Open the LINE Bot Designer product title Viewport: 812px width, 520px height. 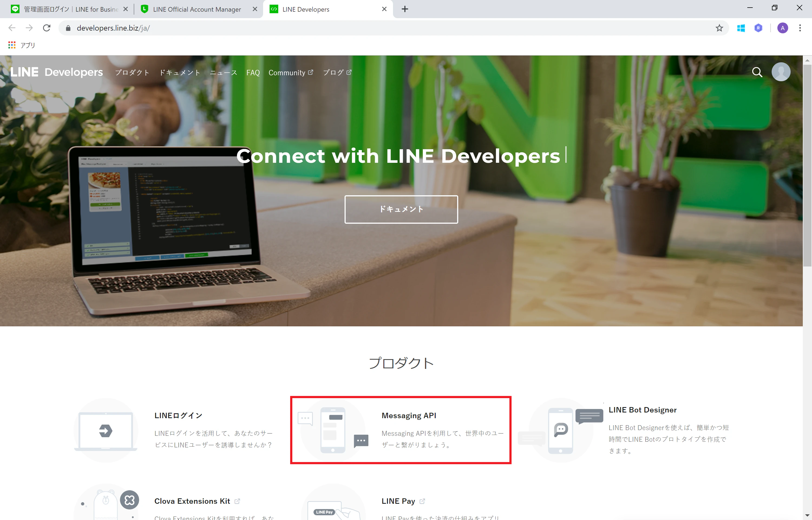coord(643,409)
